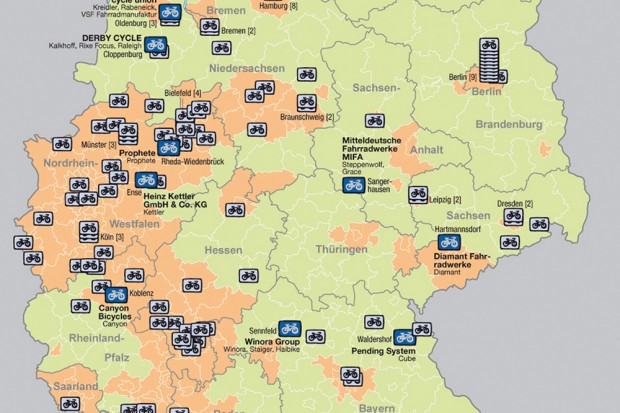Screen dimensions: 620x413
Task: Select the Thüringen state label
Action: (336, 249)
